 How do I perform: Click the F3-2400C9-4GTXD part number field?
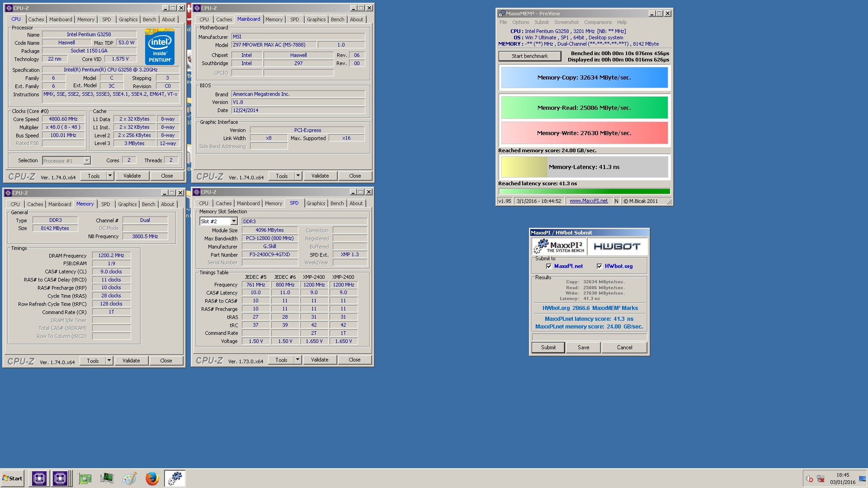(270, 254)
